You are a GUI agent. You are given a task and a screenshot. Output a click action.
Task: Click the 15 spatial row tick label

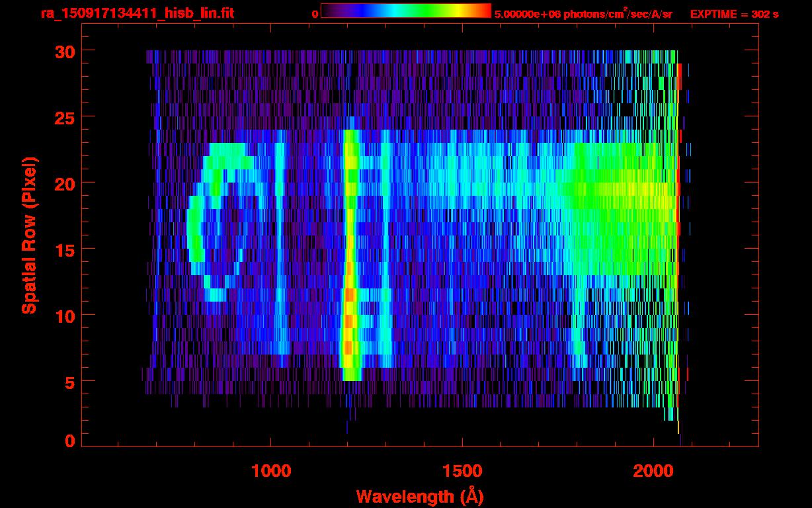click(x=63, y=249)
